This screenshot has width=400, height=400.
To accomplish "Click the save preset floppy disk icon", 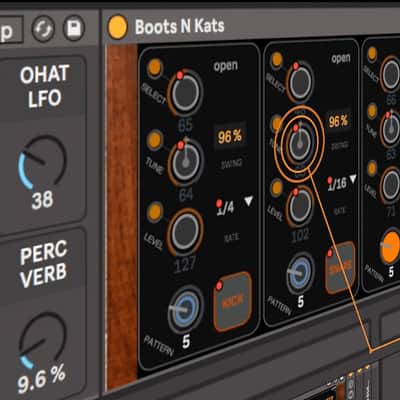I will (x=74, y=28).
